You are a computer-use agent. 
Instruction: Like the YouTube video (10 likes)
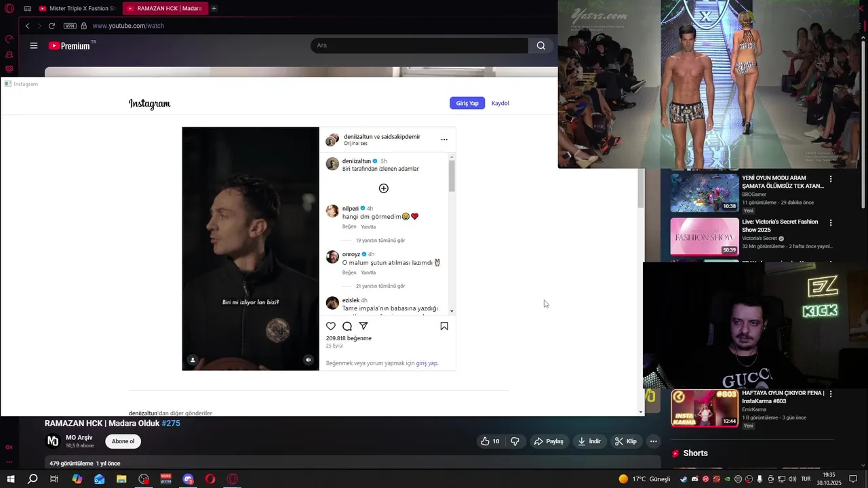(x=490, y=441)
